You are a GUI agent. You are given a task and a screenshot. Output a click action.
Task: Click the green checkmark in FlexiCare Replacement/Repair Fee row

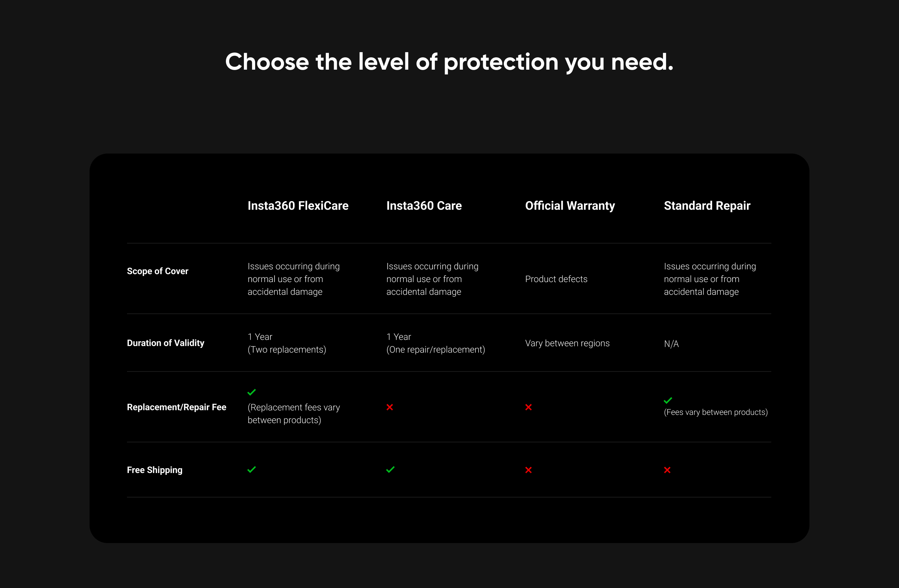[252, 392]
